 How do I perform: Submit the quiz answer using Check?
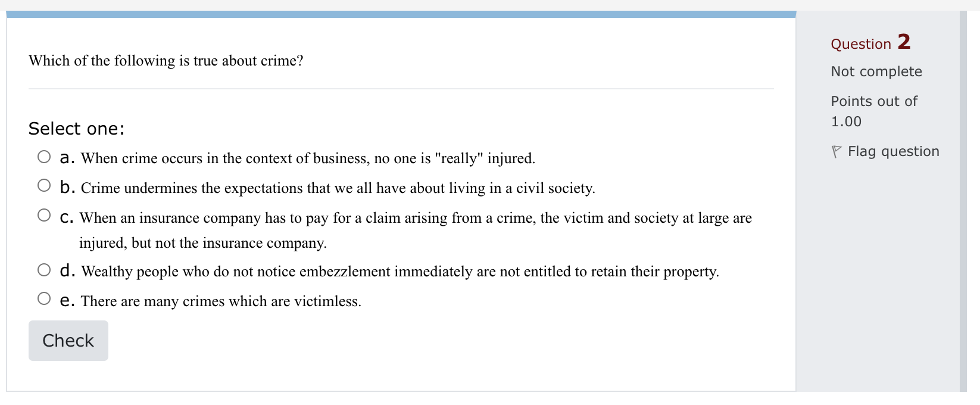click(x=68, y=340)
